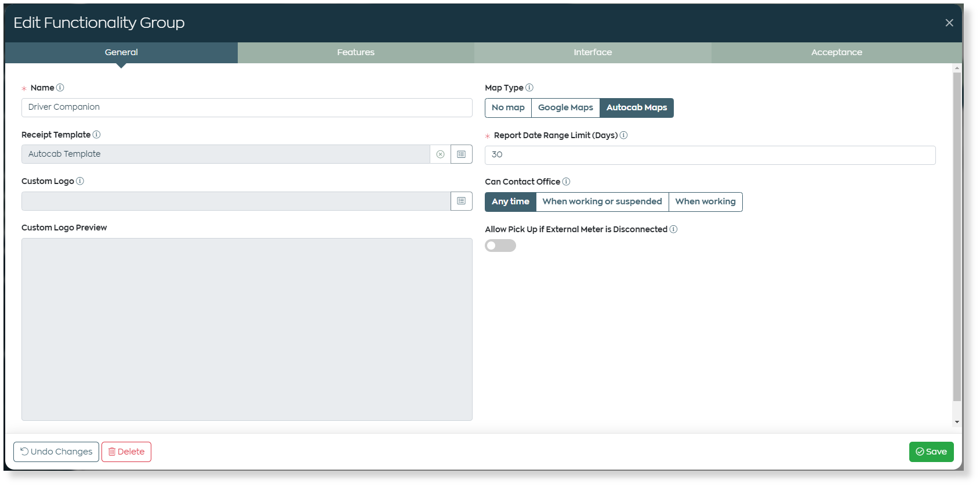This screenshot has height=487, width=980.
Task: Choose the When working contact option
Action: pos(705,202)
